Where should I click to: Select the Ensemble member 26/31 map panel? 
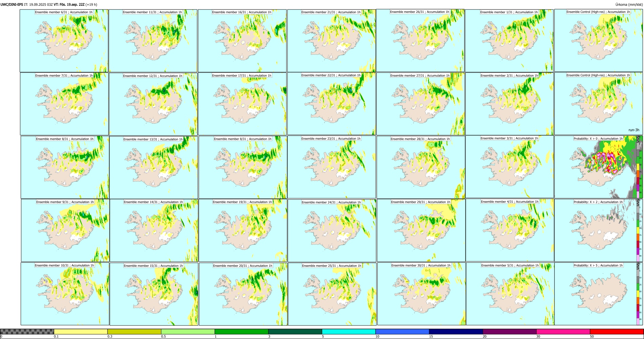click(420, 40)
